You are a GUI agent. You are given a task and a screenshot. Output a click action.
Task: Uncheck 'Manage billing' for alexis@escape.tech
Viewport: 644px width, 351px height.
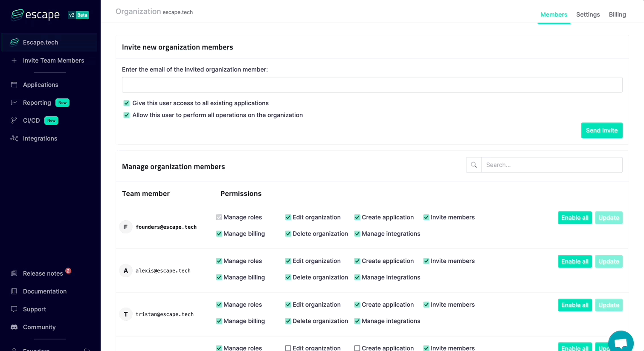219,277
